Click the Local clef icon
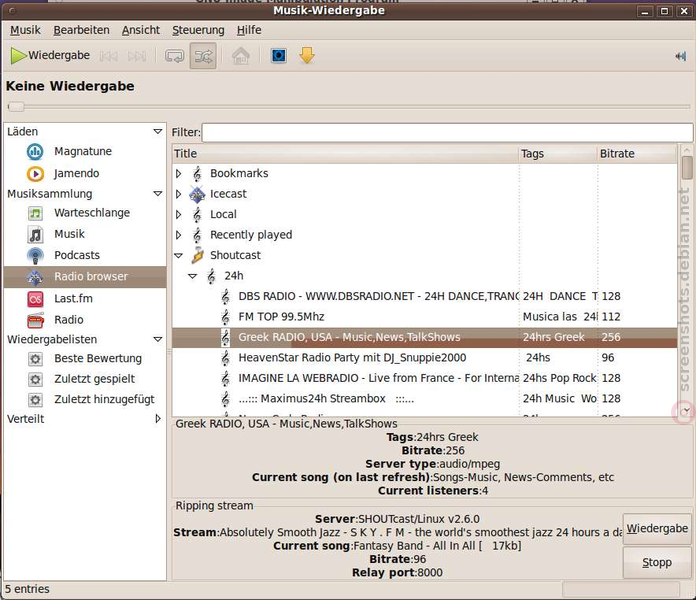Image resolution: width=696 pixels, height=600 pixels. coord(197,215)
